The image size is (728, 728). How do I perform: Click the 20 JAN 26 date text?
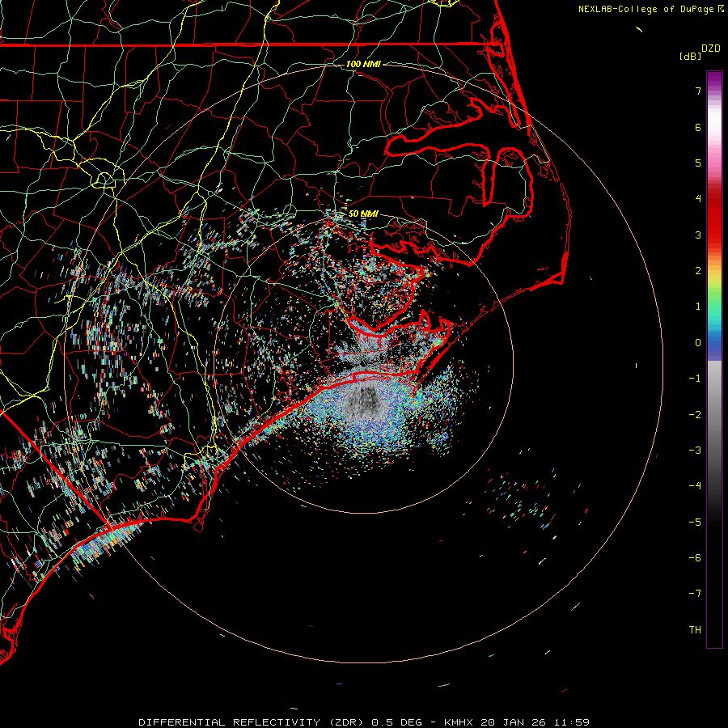pos(513,722)
